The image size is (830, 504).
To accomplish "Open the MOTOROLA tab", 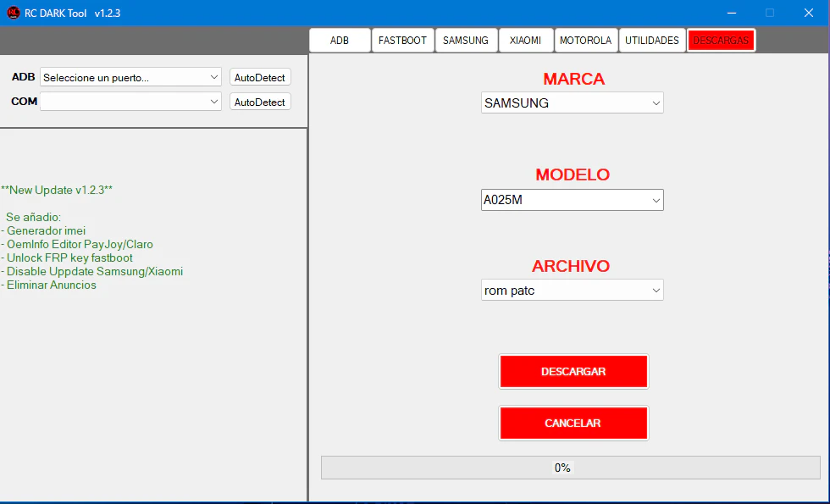I will tap(585, 41).
